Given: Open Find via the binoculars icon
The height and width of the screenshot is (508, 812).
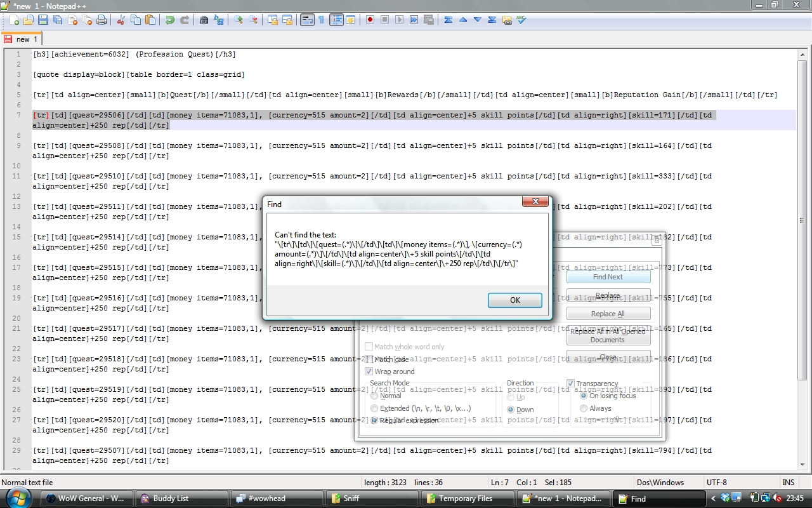Looking at the screenshot, I should (x=204, y=20).
